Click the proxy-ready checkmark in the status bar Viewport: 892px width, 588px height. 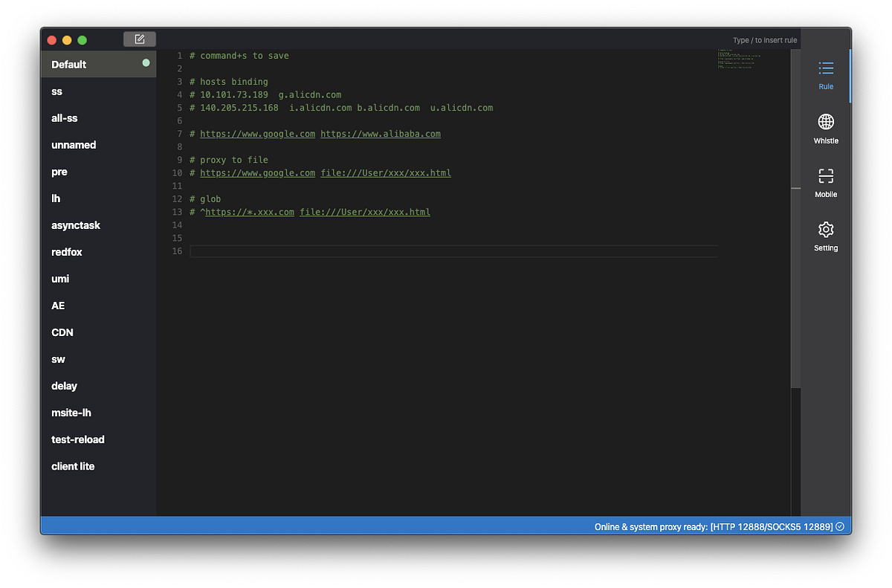point(841,526)
